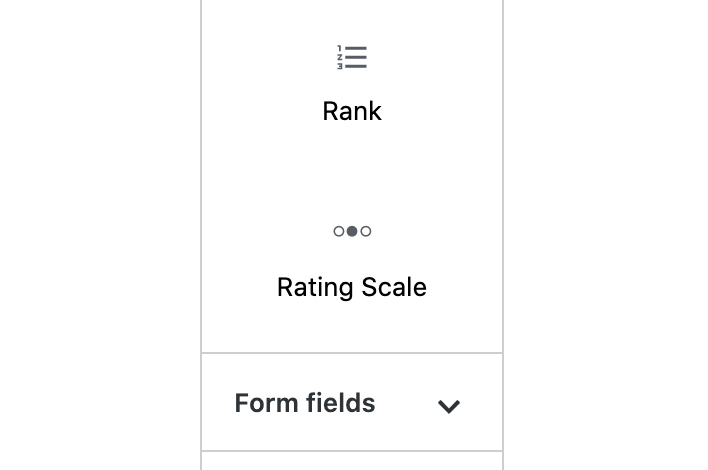Expand the Form fields section chevron
The image size is (708, 470).
tap(449, 406)
